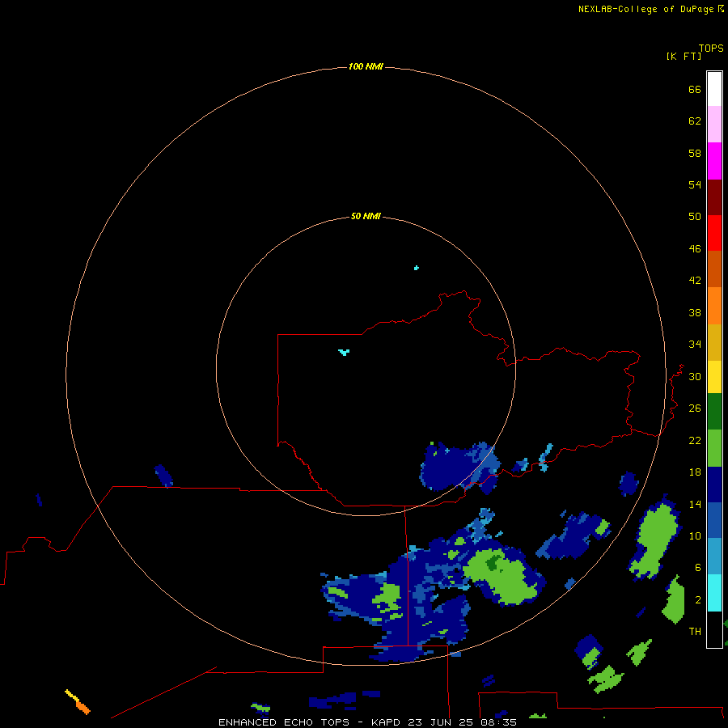Screen dimensions: 728x728
Task: Click the black TH threshold swatch
Action: (714, 629)
